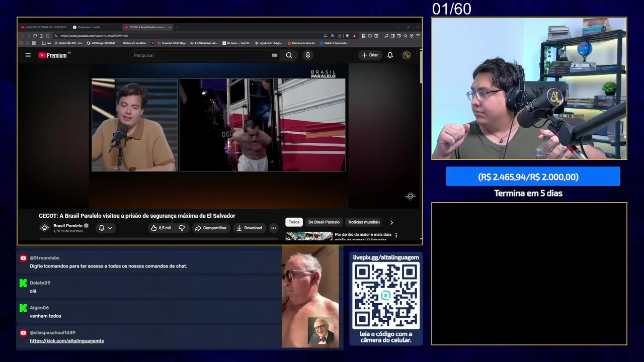Click the Brasil Paralelo channel avatar
This screenshot has width=644, height=362.
pyautogui.click(x=44, y=228)
